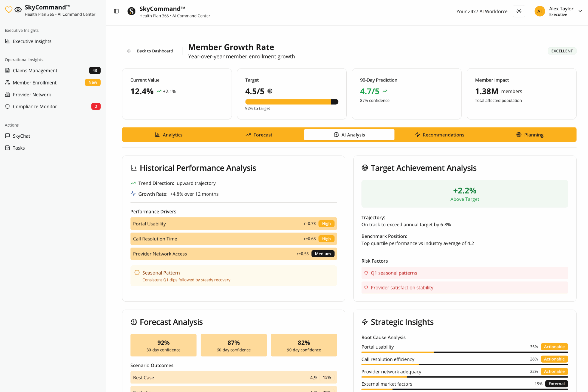Click the 92% to target progress bar
Image resolution: width=588 pixels, height=392 pixels.
[x=291, y=102]
